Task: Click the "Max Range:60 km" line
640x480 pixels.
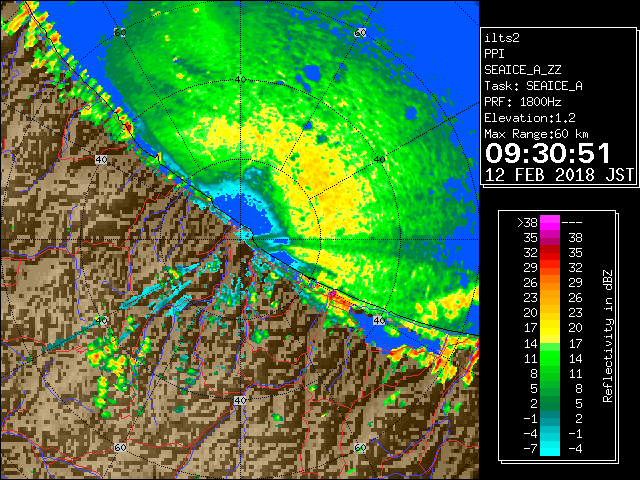Action: 537,134
